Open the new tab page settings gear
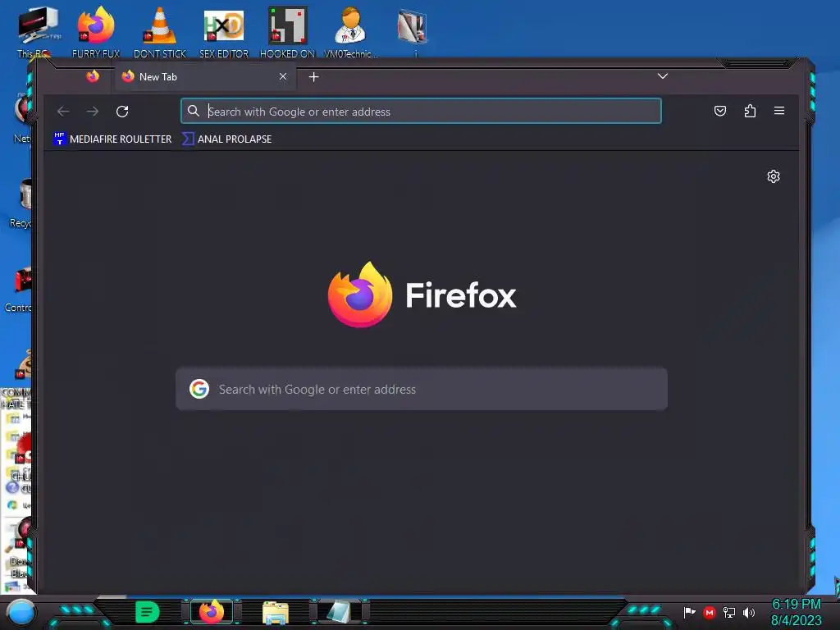840x630 pixels. tap(773, 176)
